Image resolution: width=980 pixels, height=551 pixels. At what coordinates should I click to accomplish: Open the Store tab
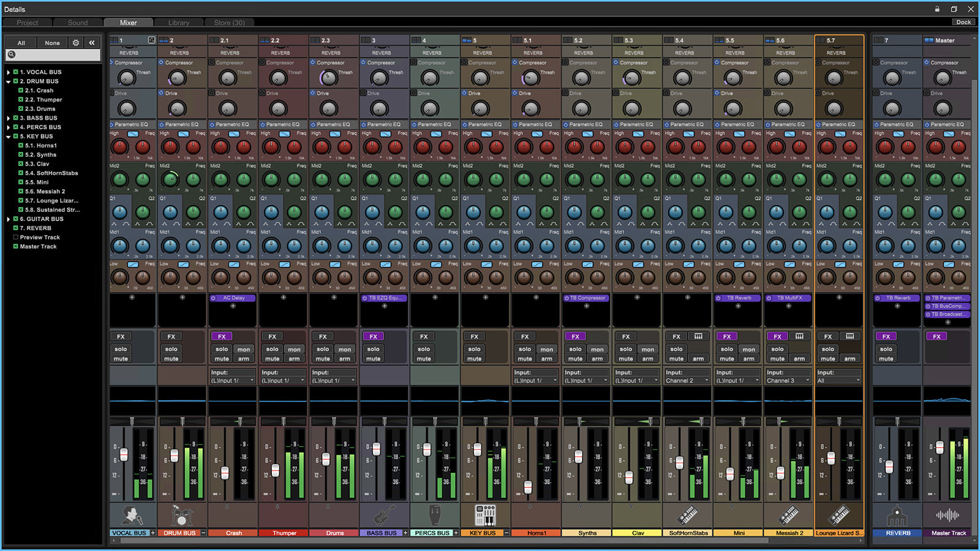(229, 23)
